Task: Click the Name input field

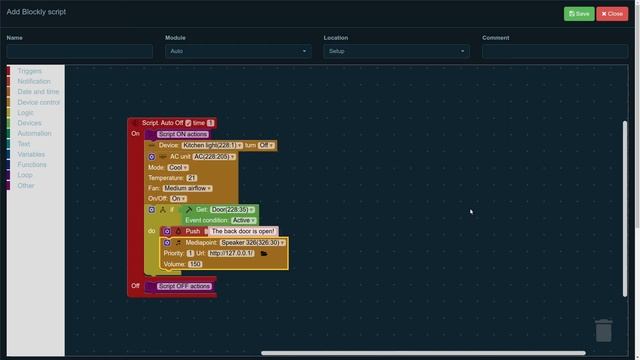Action: click(x=80, y=51)
